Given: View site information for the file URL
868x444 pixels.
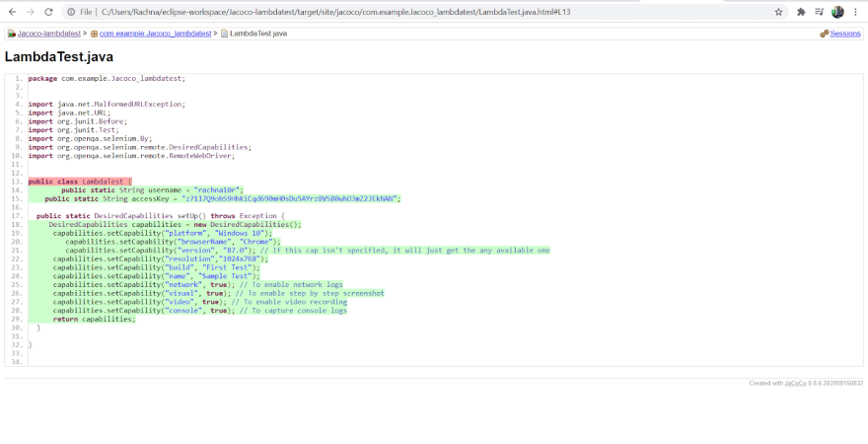Looking at the screenshot, I should click(71, 12).
